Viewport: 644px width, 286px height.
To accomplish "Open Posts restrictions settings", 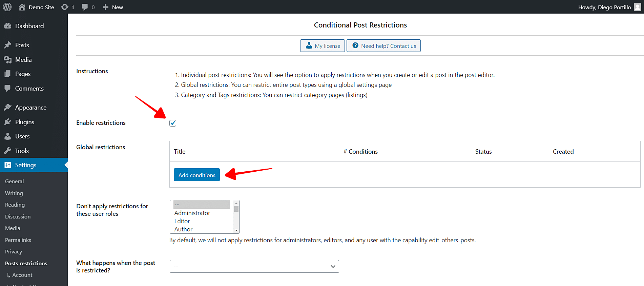I will tap(26, 264).
